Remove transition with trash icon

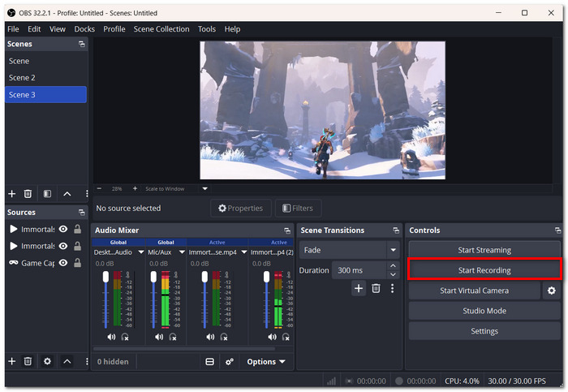tap(376, 288)
